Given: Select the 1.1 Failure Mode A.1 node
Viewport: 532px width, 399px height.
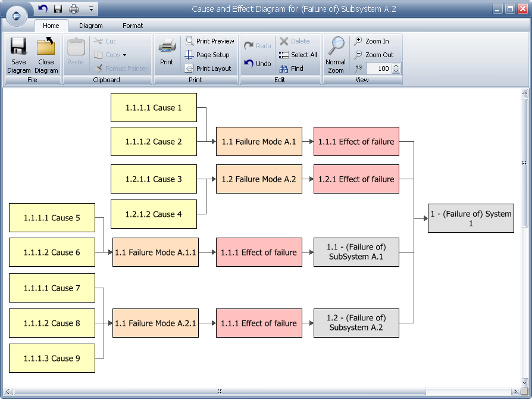Looking at the screenshot, I should [259, 142].
